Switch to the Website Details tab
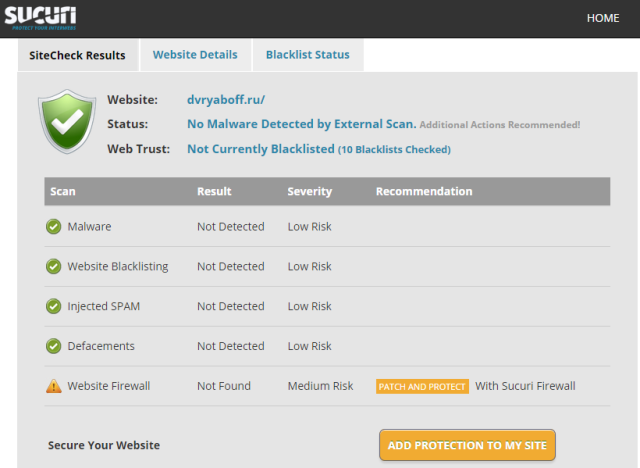The image size is (640, 468). [195, 55]
